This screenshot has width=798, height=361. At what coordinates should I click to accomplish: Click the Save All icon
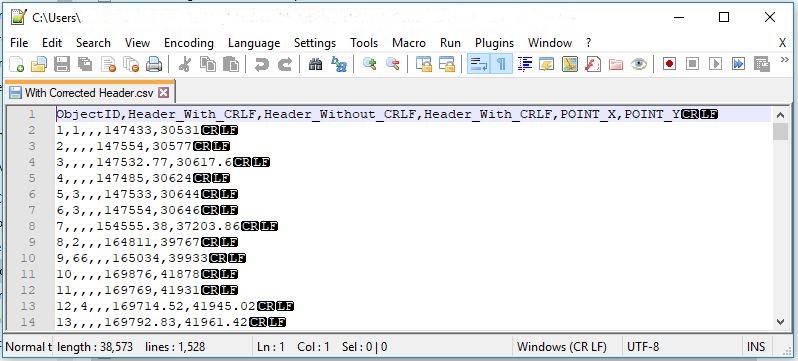[x=85, y=64]
